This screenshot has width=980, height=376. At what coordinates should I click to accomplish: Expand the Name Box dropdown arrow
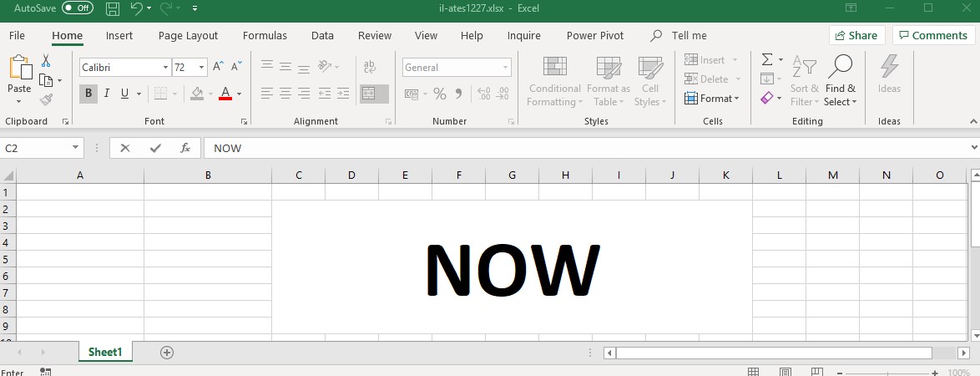[76, 148]
